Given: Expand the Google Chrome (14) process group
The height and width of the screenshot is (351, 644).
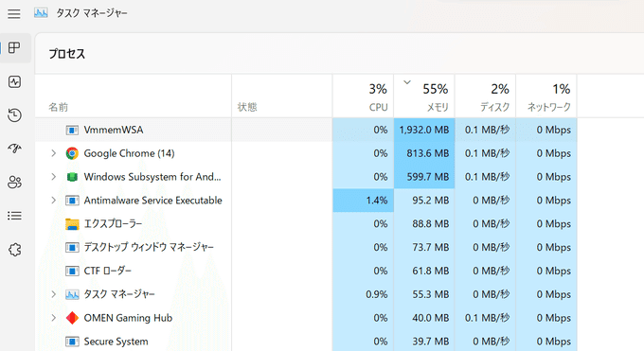Looking at the screenshot, I should (53, 153).
